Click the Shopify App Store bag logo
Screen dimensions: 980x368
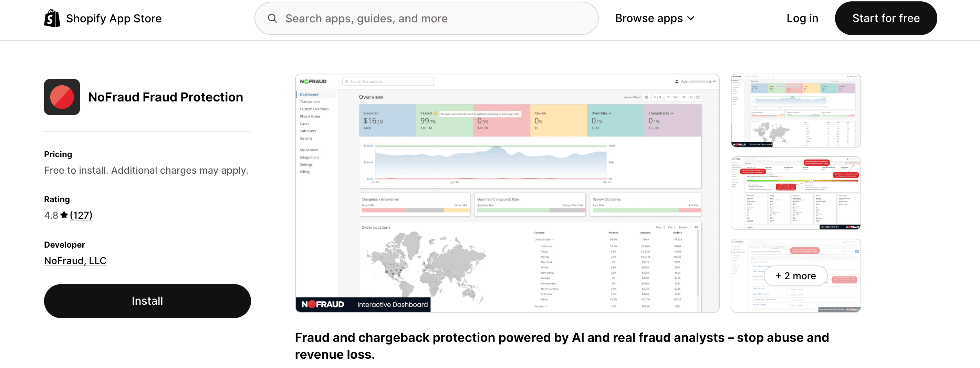tap(52, 18)
